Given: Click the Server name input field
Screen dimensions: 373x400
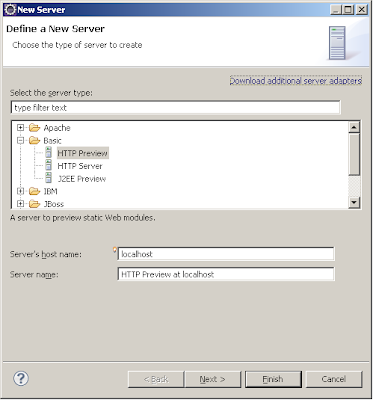Looking at the screenshot, I should point(226,274).
